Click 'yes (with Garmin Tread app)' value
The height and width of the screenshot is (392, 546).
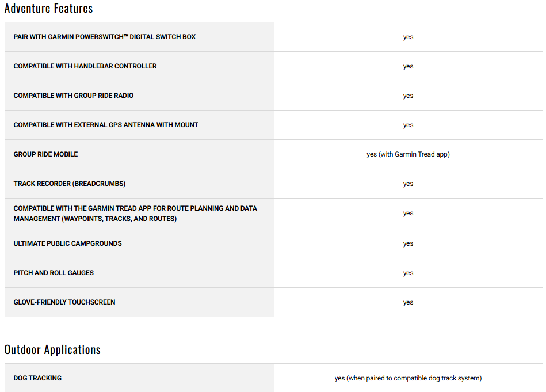tap(408, 154)
